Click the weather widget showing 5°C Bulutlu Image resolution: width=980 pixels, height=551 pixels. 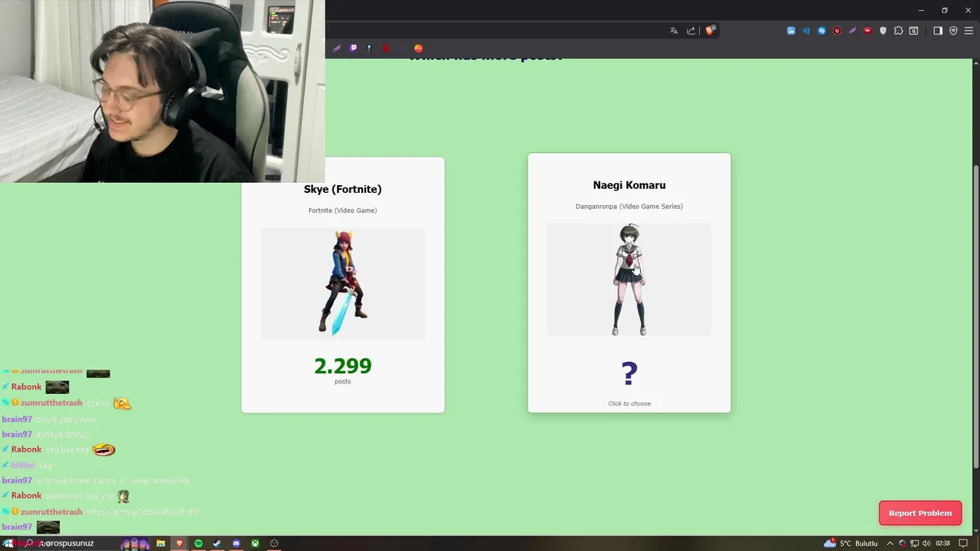click(851, 543)
